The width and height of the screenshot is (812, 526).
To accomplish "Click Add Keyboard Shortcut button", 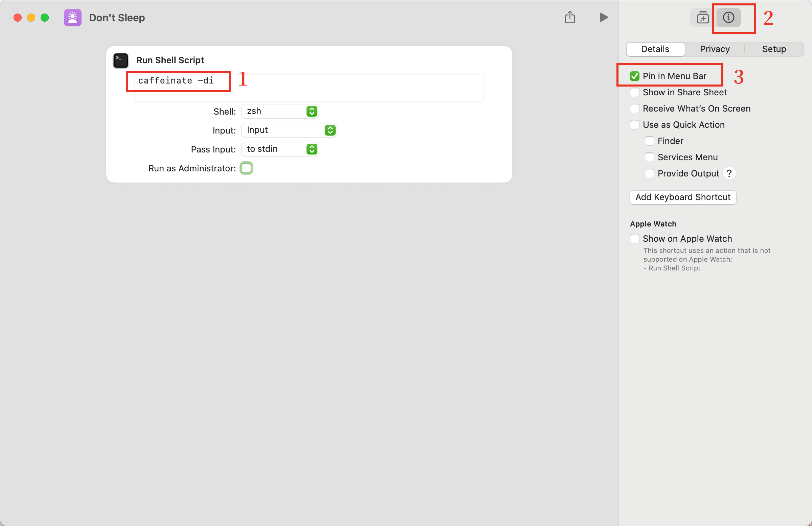I will click(683, 197).
